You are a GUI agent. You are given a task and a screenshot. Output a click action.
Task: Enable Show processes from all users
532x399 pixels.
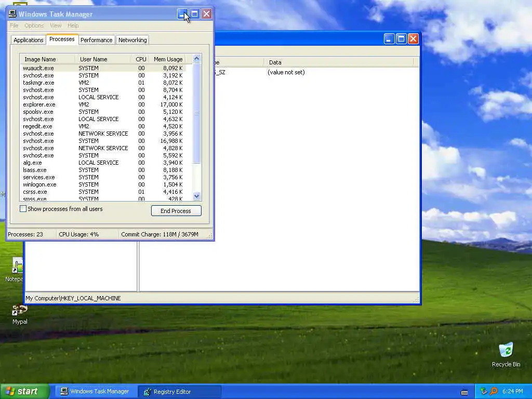point(23,209)
